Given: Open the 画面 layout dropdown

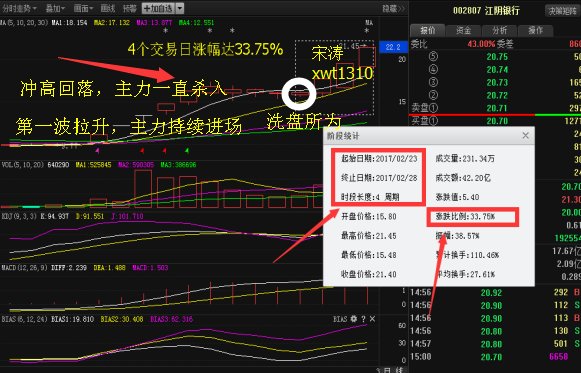Looking at the screenshot, I should (83, 8).
